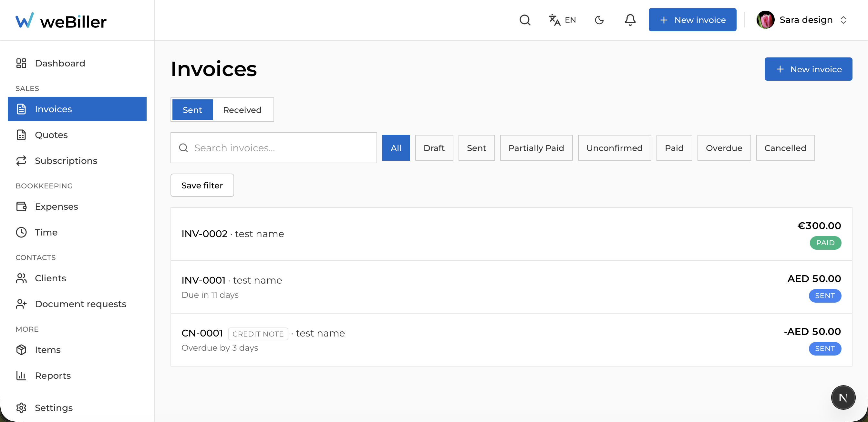Open Clients people icon
This screenshot has width=868, height=422.
point(21,278)
